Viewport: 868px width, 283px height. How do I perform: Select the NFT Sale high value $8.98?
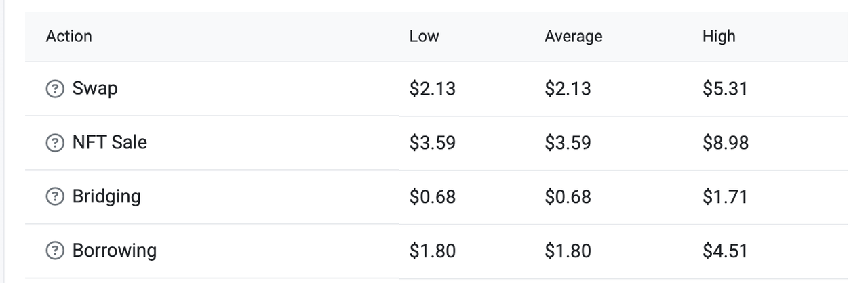(x=726, y=143)
